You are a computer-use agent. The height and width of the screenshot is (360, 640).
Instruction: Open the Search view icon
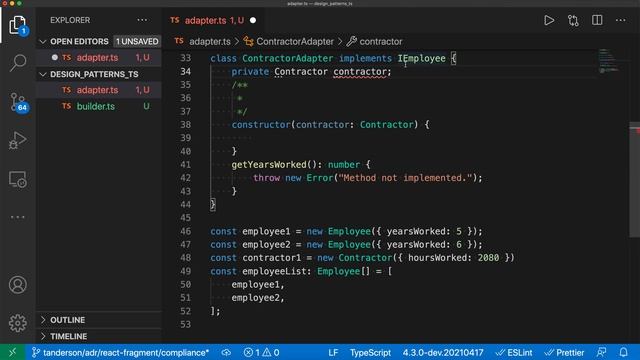click(18, 63)
